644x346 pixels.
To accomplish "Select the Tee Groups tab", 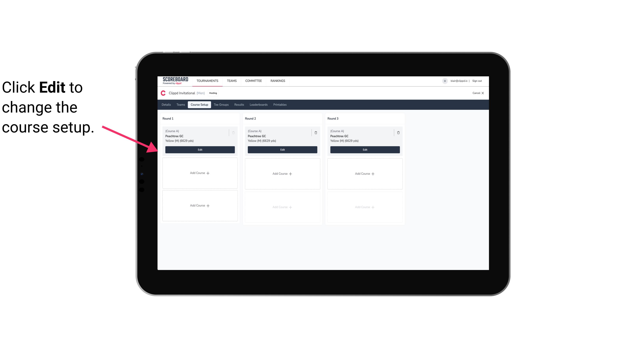I will click(221, 105).
